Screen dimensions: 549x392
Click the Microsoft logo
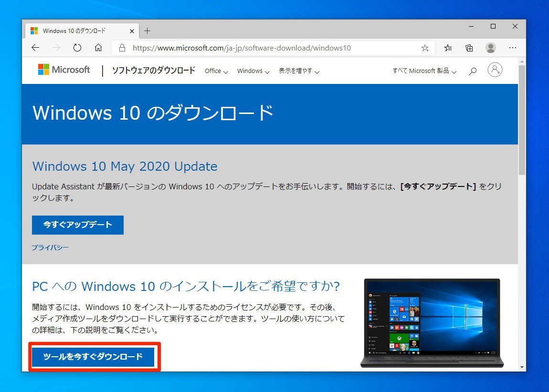tap(64, 70)
